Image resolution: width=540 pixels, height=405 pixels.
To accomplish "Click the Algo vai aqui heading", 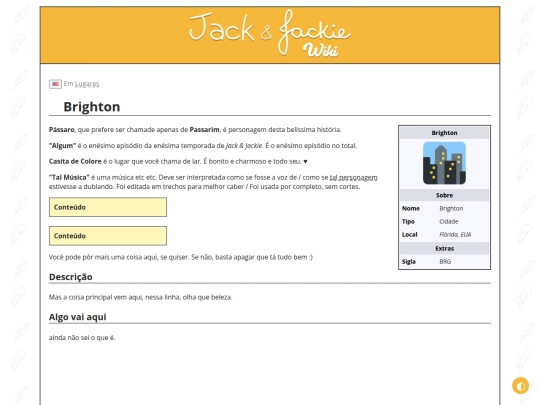I will (x=77, y=317).
